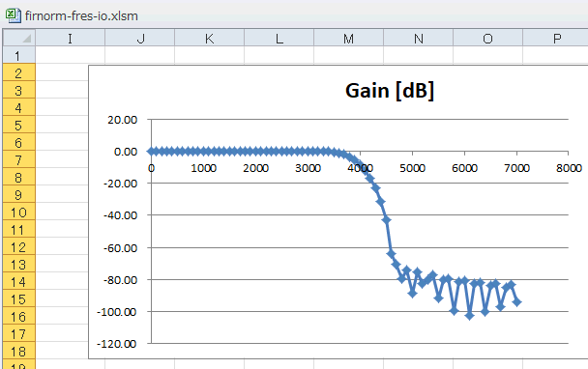Click the 8000 x-axis label
The height and width of the screenshot is (369, 588).
(x=569, y=168)
